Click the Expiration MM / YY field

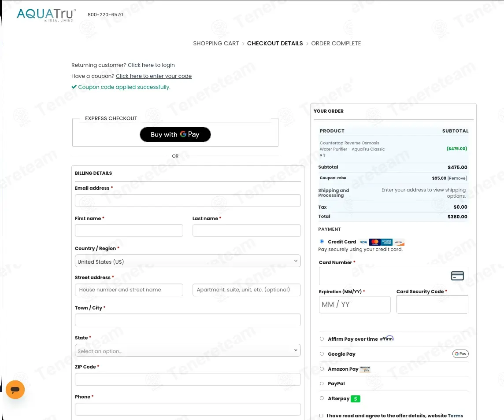[x=355, y=304]
